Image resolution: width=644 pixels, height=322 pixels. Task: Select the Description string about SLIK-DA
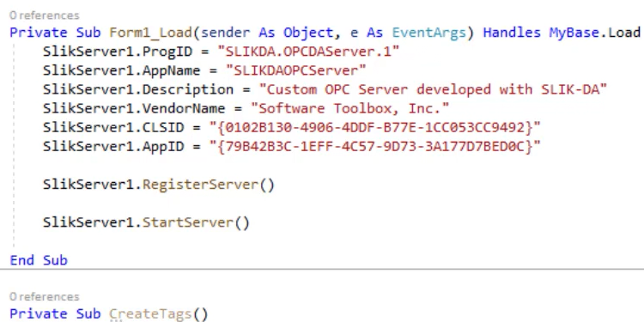coord(433,89)
